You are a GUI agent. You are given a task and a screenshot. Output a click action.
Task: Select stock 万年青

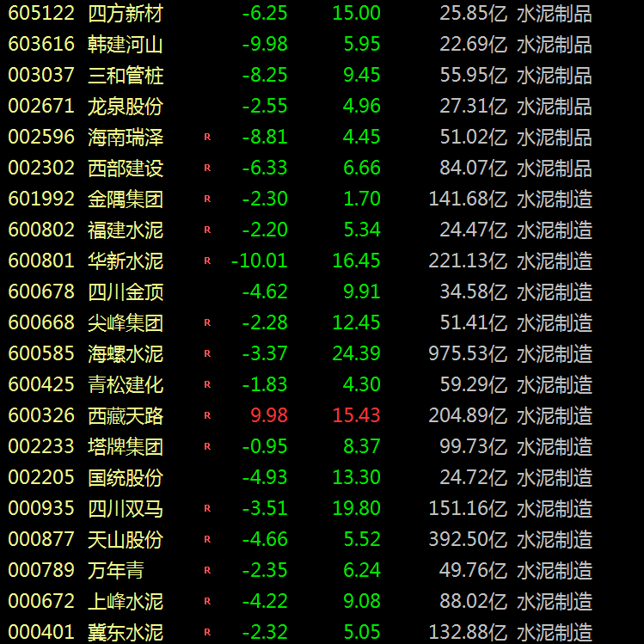[x=116, y=570]
